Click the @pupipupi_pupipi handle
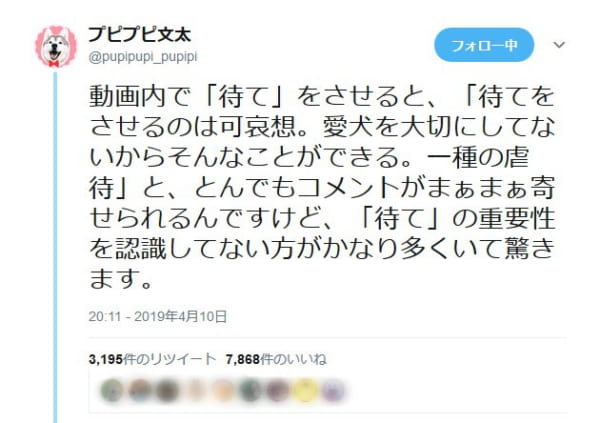This screenshot has height=423, width=600. pyautogui.click(x=143, y=57)
